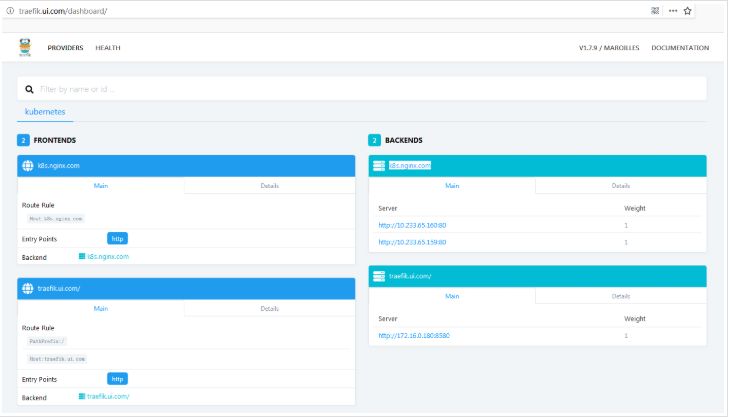This screenshot has width=730, height=418.
Task: Select Details tab of traefik.ui.com/ backend
Action: click(621, 296)
